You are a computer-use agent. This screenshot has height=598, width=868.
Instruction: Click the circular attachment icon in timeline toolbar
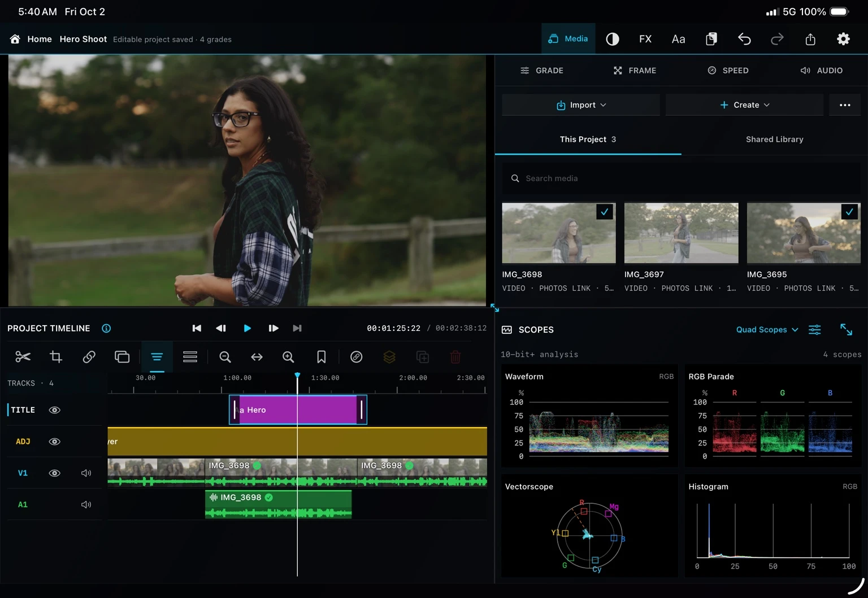point(356,357)
